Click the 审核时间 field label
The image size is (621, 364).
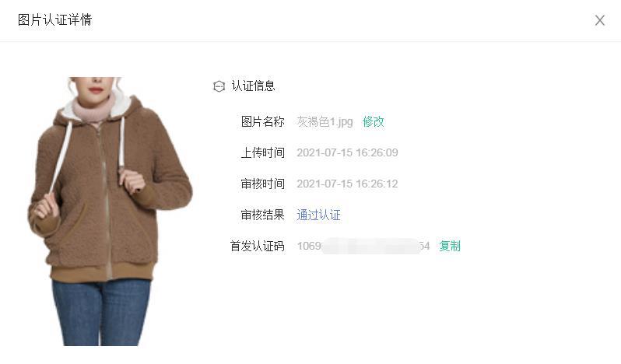coord(262,184)
